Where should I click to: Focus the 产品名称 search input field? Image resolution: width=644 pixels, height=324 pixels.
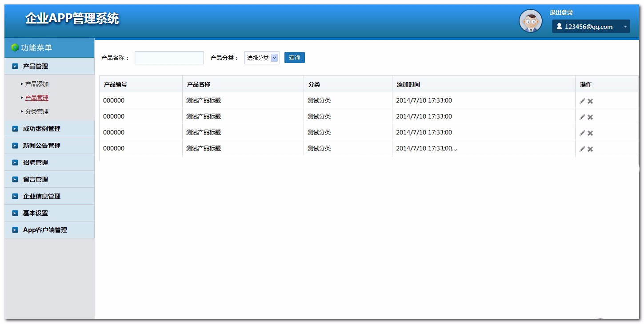click(169, 58)
